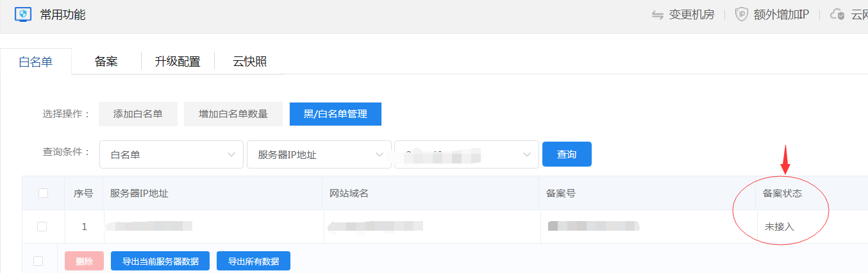This screenshot has height=273, width=868.
Task: Check the checkbox for row 1
Action: (42, 226)
